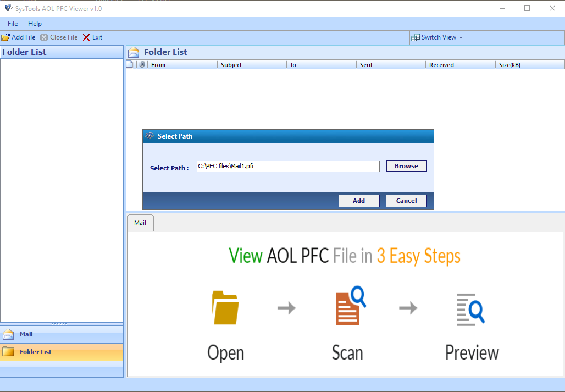Open the Help menu

(x=35, y=24)
